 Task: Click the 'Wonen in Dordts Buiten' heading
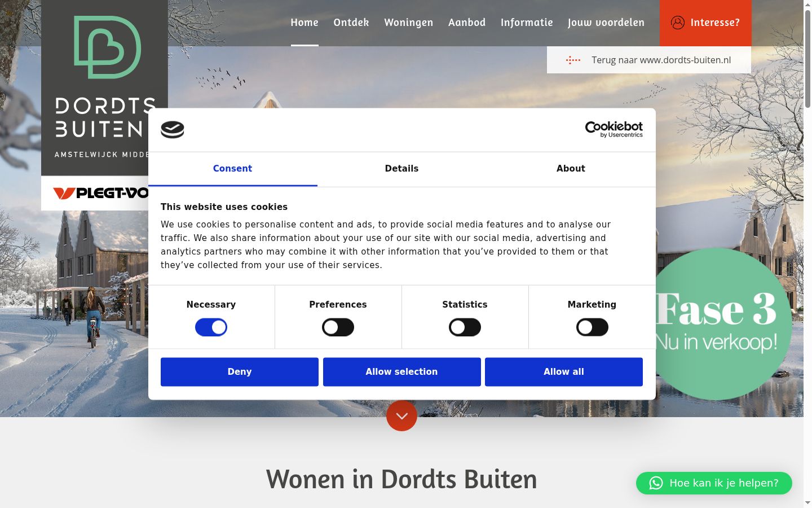(x=401, y=479)
